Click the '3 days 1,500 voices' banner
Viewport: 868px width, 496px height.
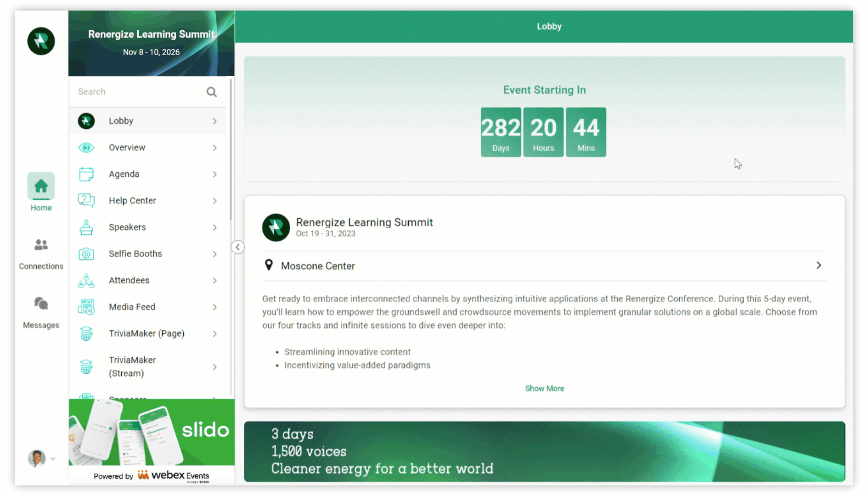click(544, 451)
